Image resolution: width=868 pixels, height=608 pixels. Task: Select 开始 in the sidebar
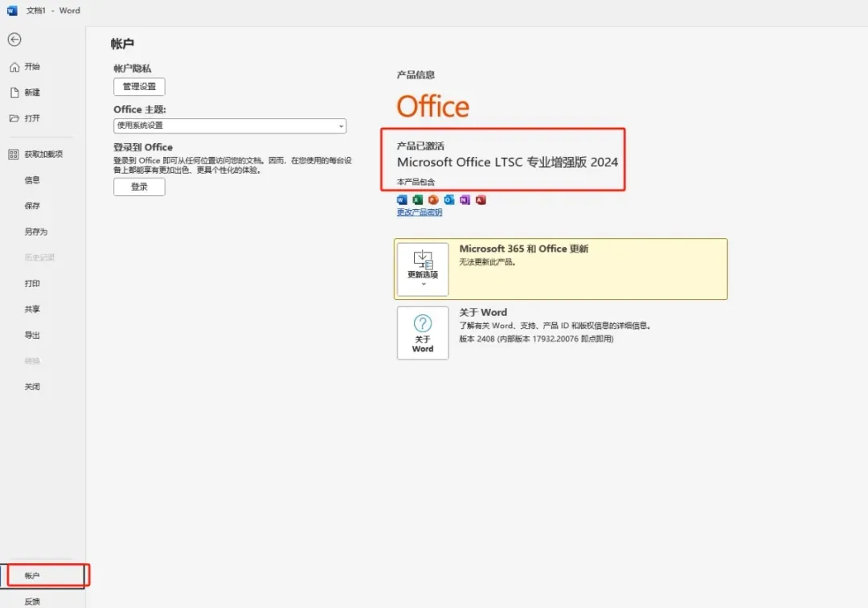click(x=32, y=67)
